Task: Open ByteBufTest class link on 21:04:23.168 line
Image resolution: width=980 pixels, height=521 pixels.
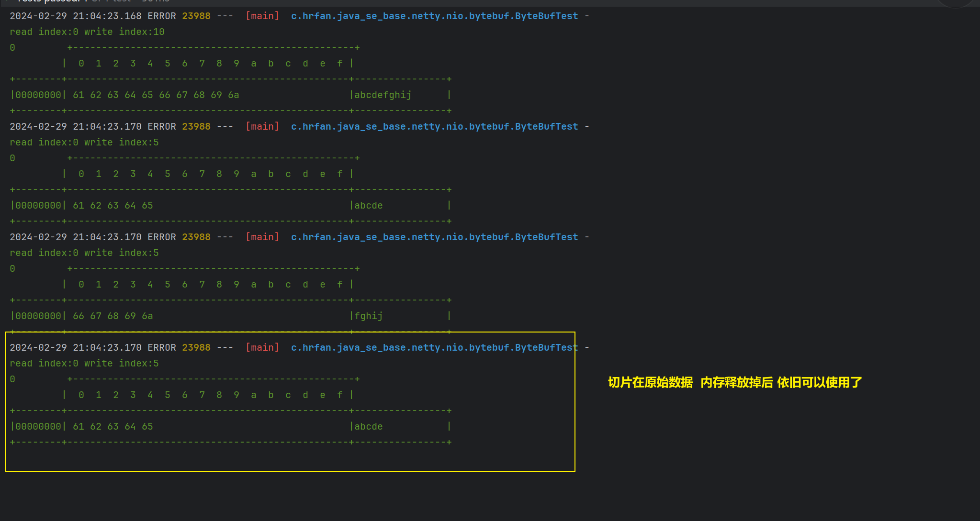Action: [435, 16]
